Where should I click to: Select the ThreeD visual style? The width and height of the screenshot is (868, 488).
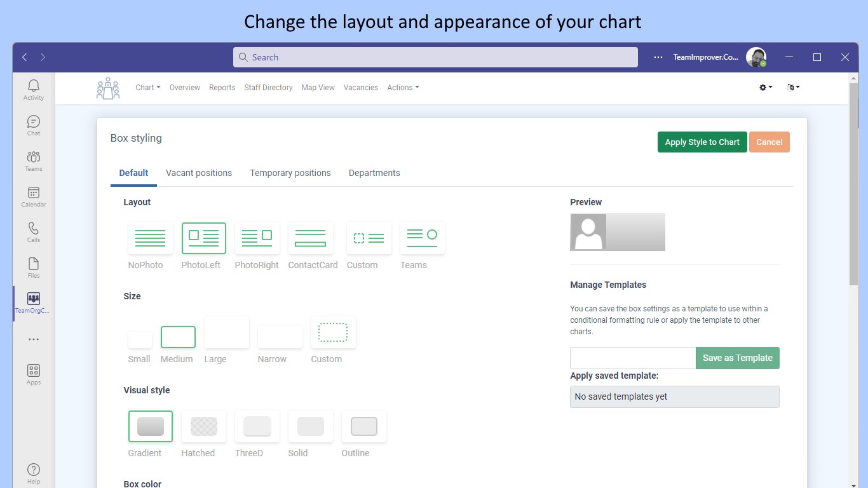257,426
